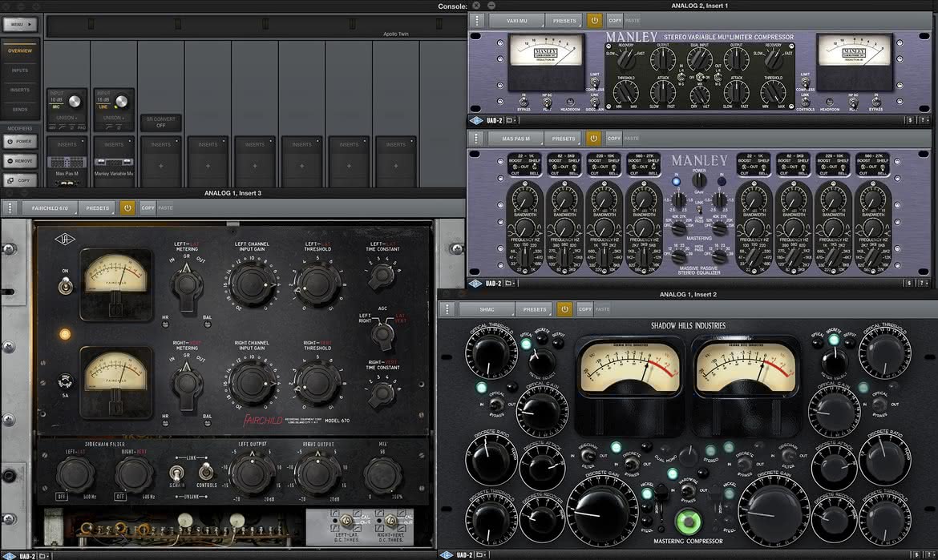Open the Mas Pas M insert thumbnail

pyautogui.click(x=67, y=163)
